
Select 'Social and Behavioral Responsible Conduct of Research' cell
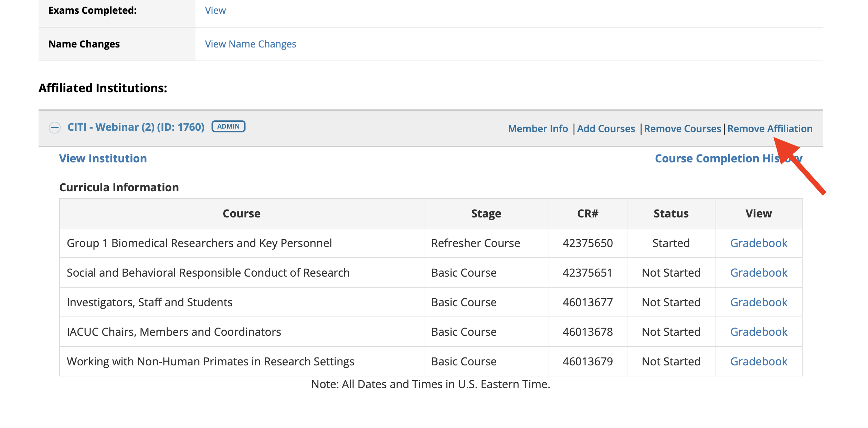(242, 272)
